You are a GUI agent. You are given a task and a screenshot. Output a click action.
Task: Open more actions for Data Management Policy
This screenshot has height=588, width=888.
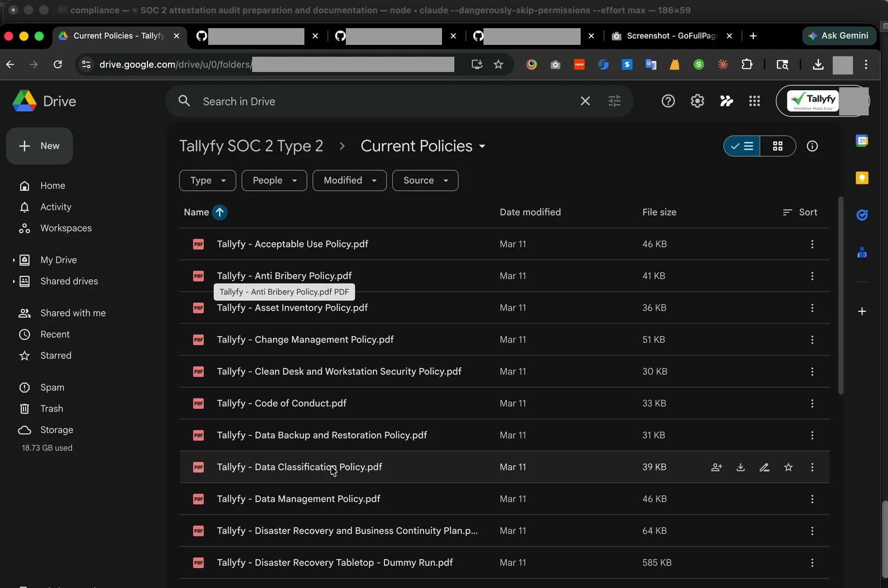click(x=812, y=499)
